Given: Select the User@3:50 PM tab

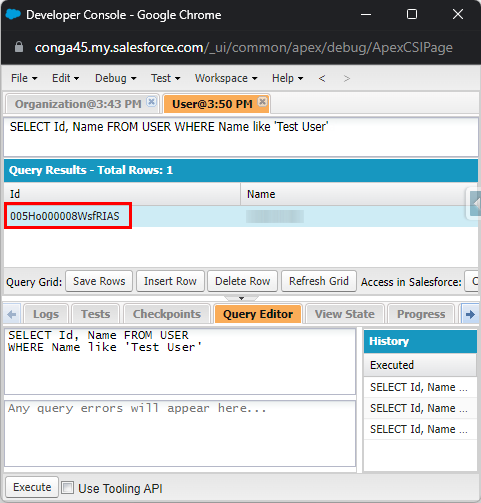Looking at the screenshot, I should coord(212,104).
